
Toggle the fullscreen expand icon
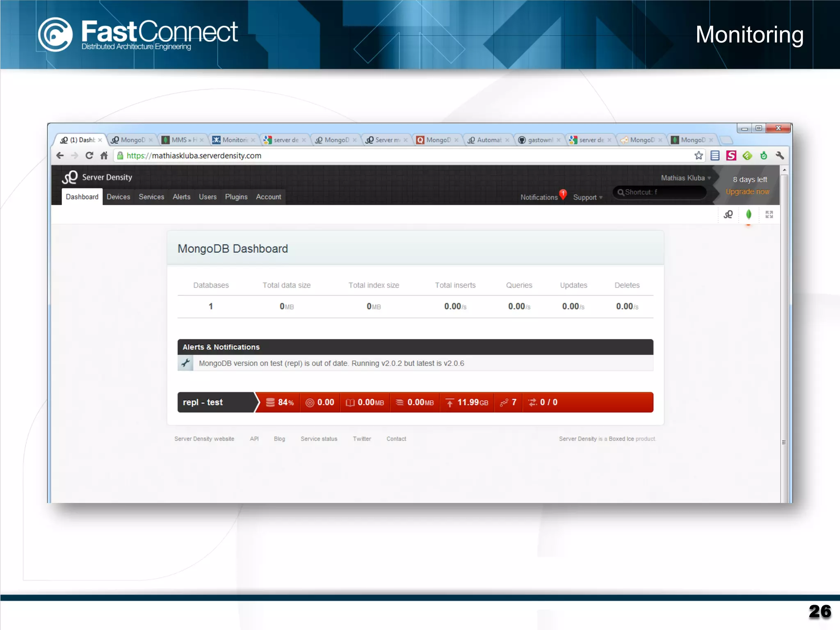pos(769,214)
